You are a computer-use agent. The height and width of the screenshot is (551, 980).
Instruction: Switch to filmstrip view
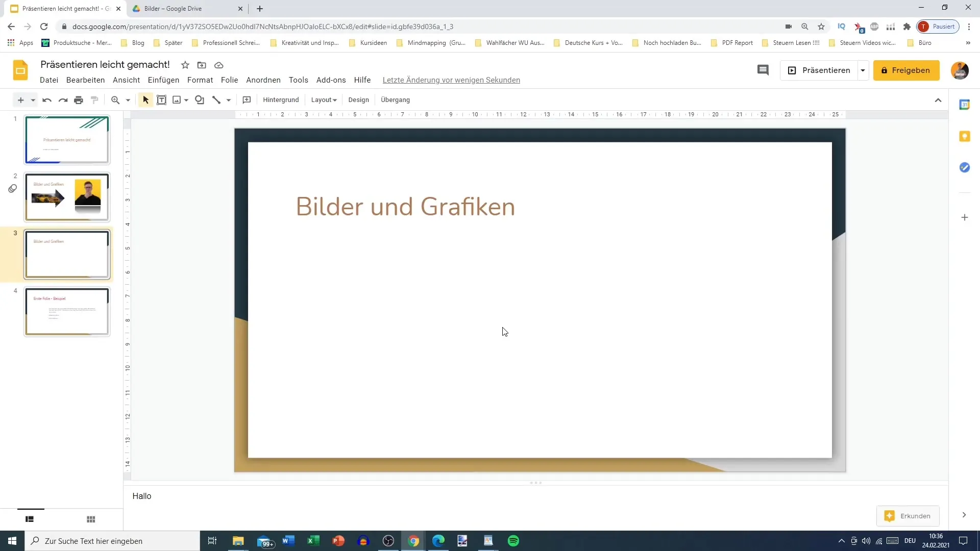coord(30,519)
